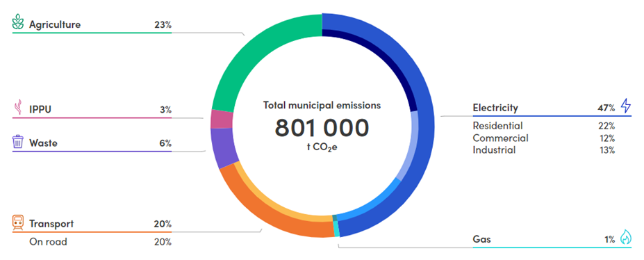
Task: Click the Transport train icon
Action: point(18,222)
